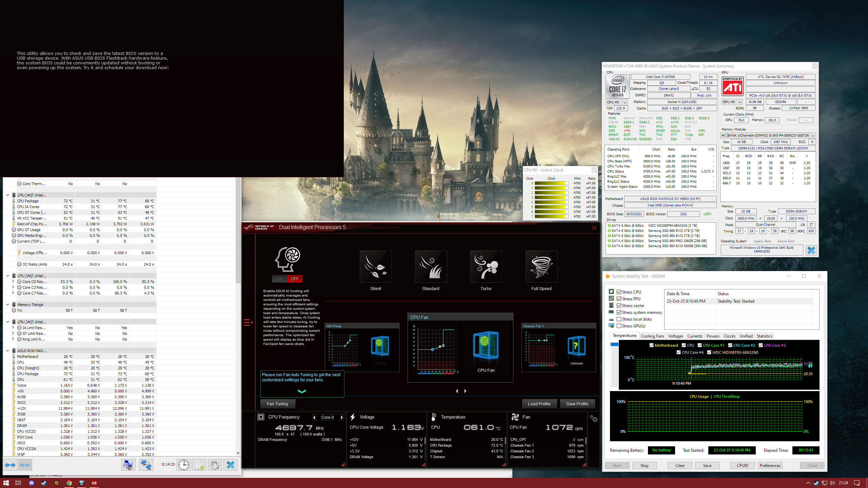
Task: Uncheck the Stress FPU checkbox
Action: pos(619,299)
